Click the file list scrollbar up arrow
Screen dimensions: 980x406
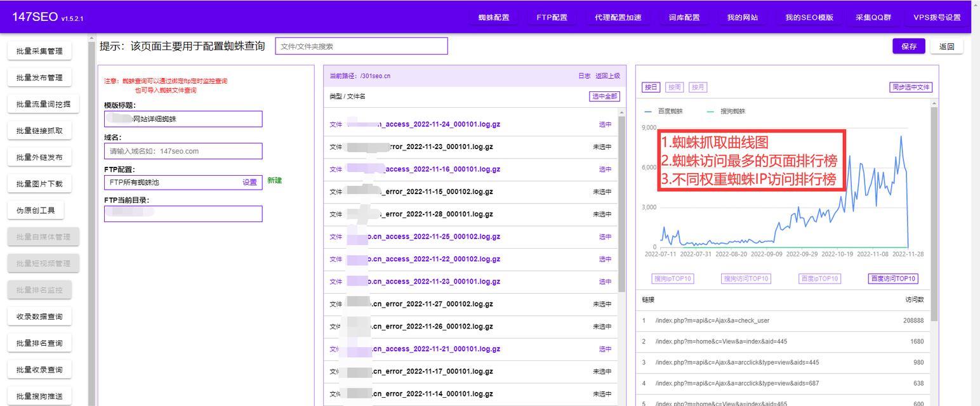[622, 113]
